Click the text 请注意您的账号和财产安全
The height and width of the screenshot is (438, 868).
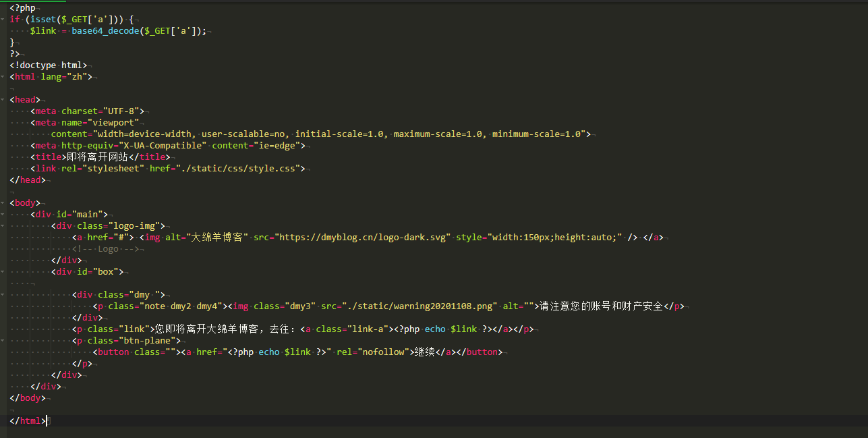602,306
